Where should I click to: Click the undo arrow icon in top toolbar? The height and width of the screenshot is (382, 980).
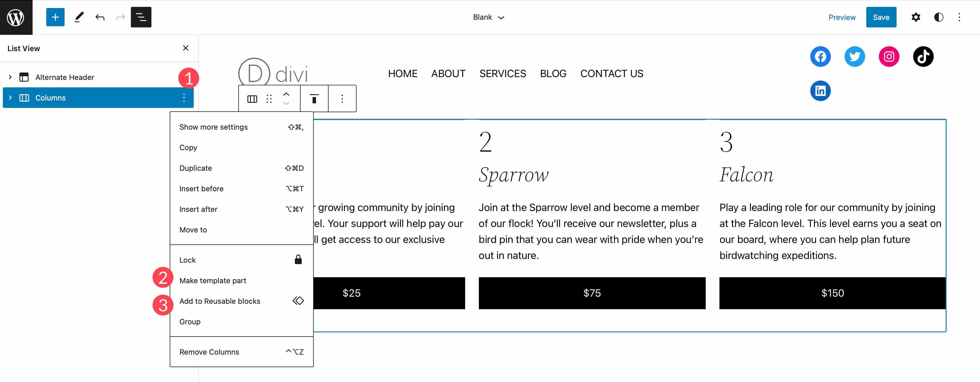(99, 17)
